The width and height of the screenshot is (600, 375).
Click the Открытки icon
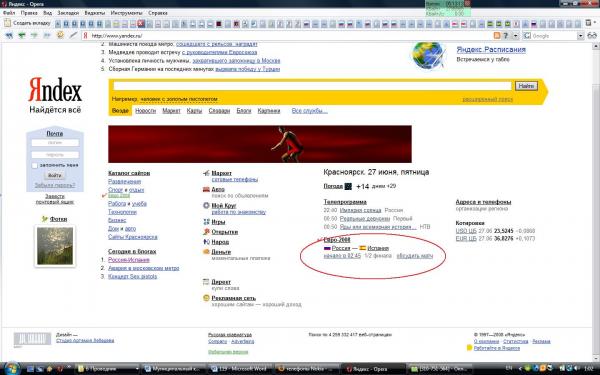206,232
